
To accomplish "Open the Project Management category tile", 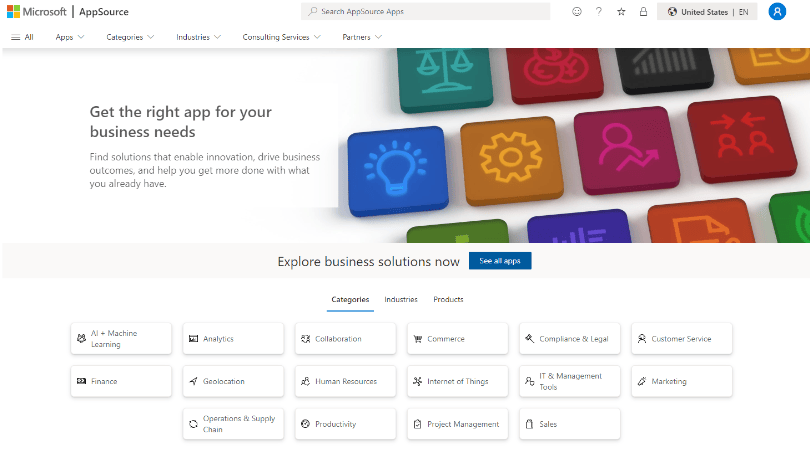I will click(457, 424).
